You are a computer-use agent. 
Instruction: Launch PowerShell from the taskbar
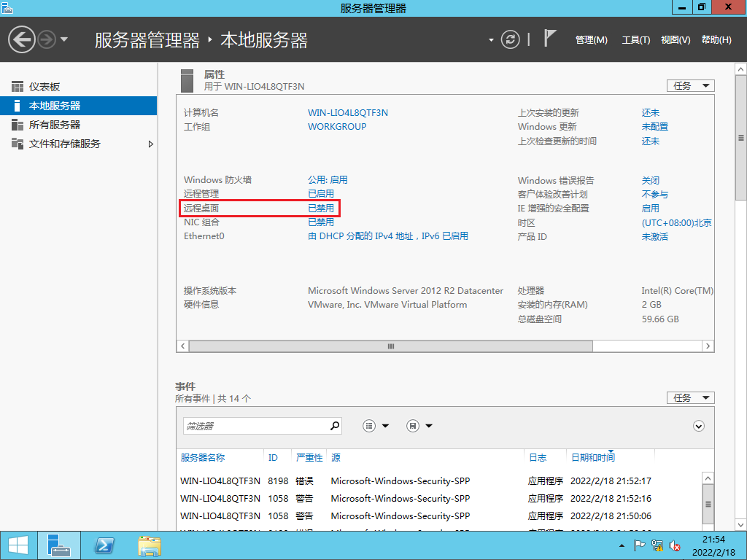click(104, 545)
